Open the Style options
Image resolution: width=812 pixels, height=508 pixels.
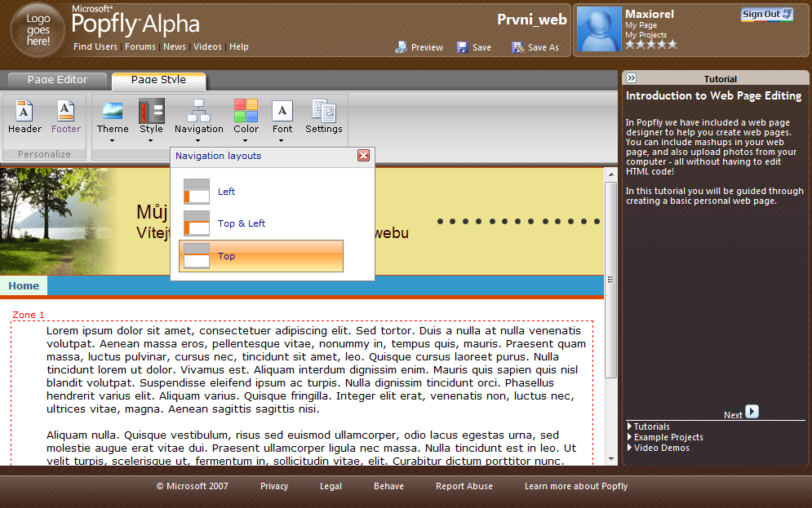pos(151,111)
